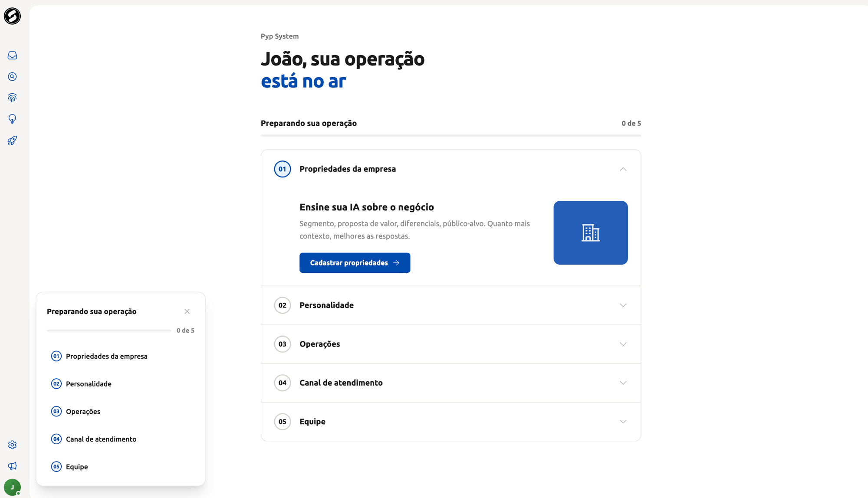Open Canal de atendimento in floating panel
This screenshot has width=868, height=498.
121,439
